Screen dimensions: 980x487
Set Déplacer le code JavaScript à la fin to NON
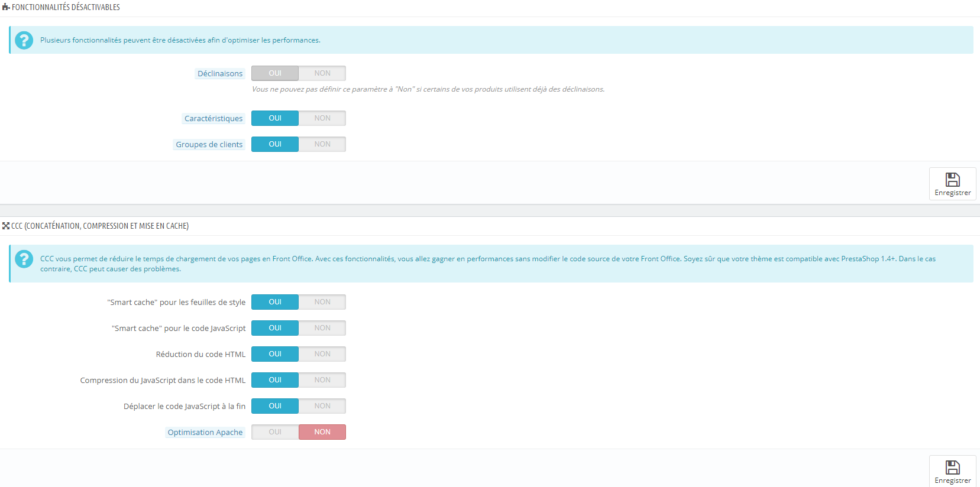coord(322,406)
